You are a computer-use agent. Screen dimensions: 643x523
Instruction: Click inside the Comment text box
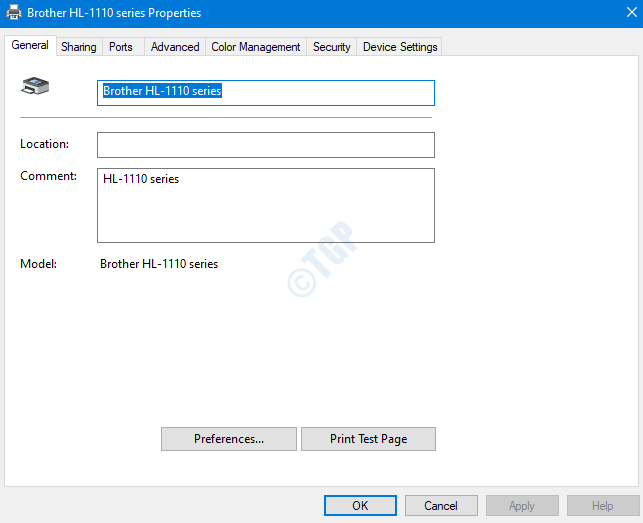pyautogui.click(x=266, y=205)
